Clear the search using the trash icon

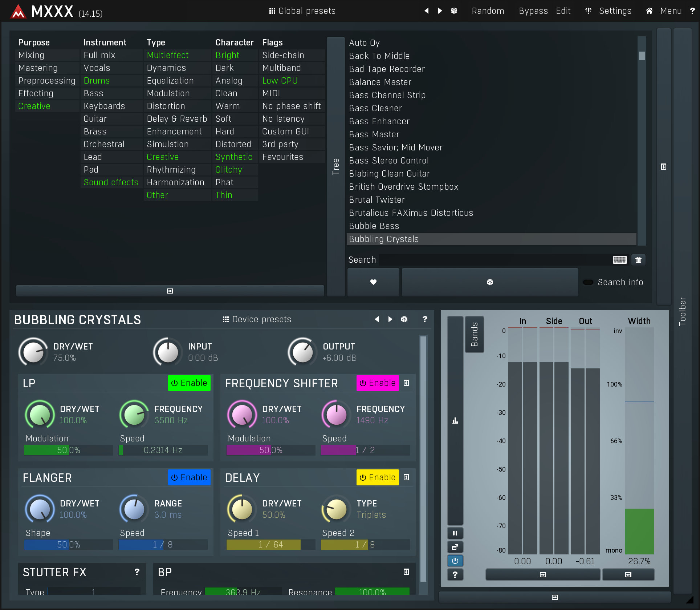coord(638,260)
